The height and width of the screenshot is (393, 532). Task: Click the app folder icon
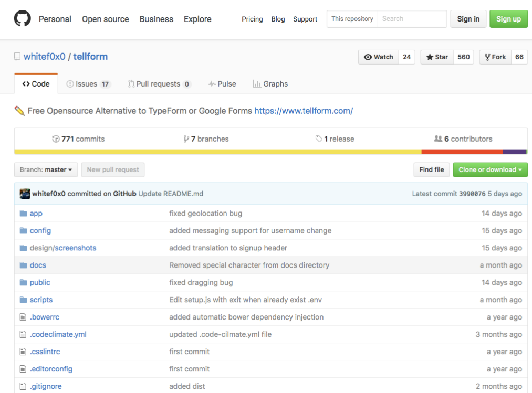click(23, 214)
